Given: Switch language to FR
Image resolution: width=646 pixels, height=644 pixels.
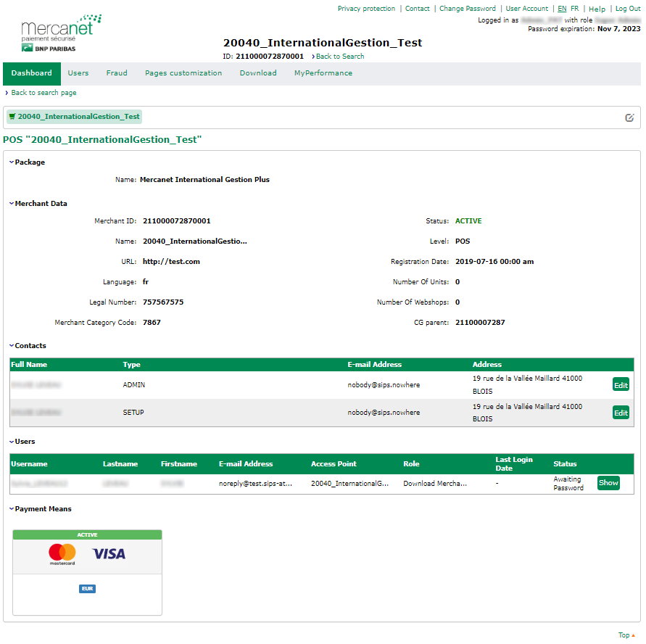Looking at the screenshot, I should point(574,9).
